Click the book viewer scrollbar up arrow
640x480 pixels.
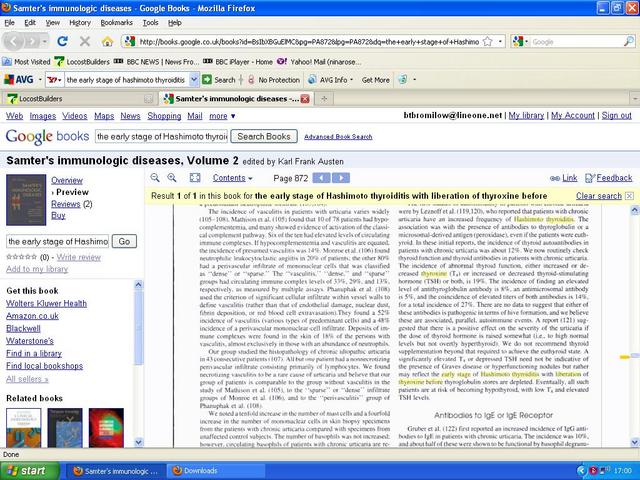(x=635, y=210)
